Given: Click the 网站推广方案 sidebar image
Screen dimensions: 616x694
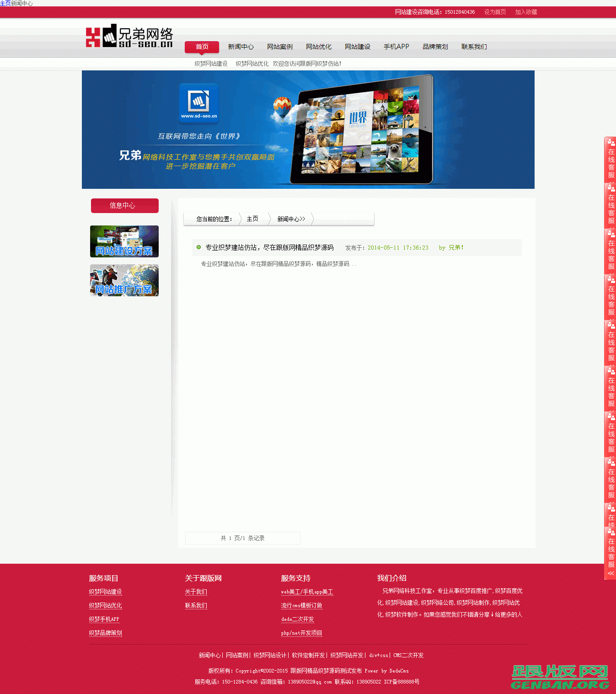Looking at the screenshot, I should coord(124,281).
